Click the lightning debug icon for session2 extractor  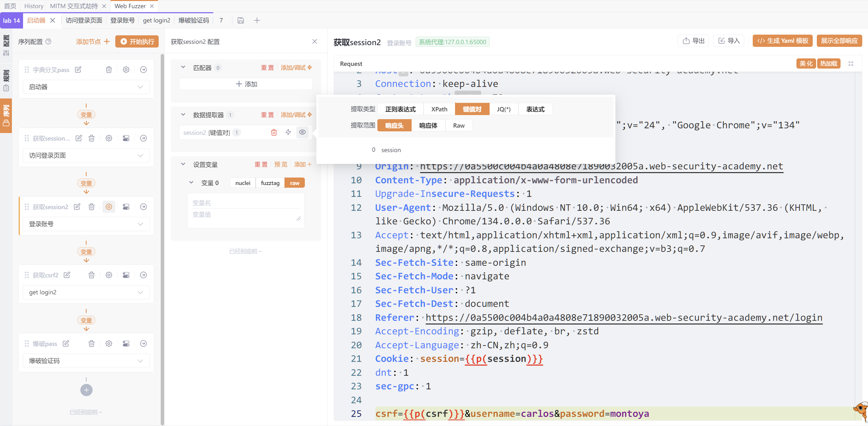pos(288,132)
